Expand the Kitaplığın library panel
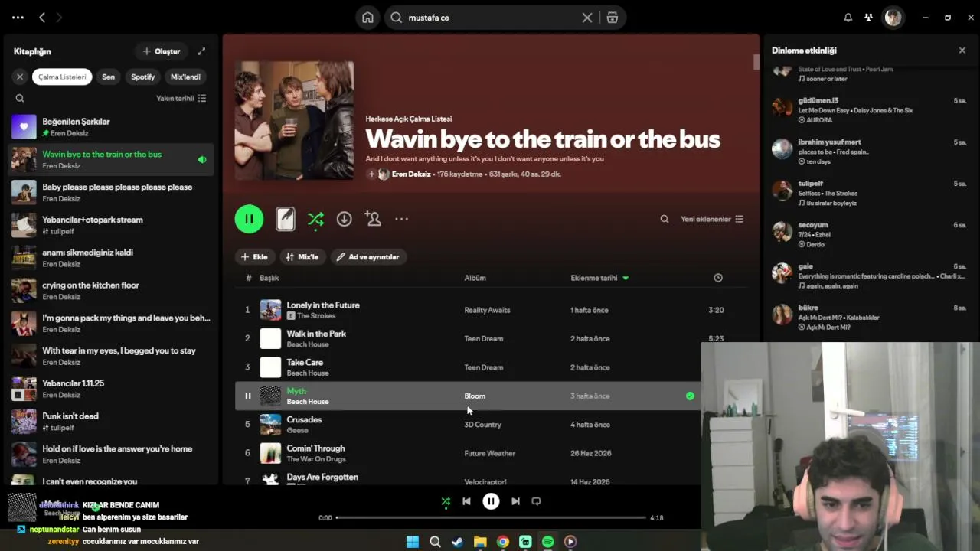The image size is (980, 551). click(201, 51)
